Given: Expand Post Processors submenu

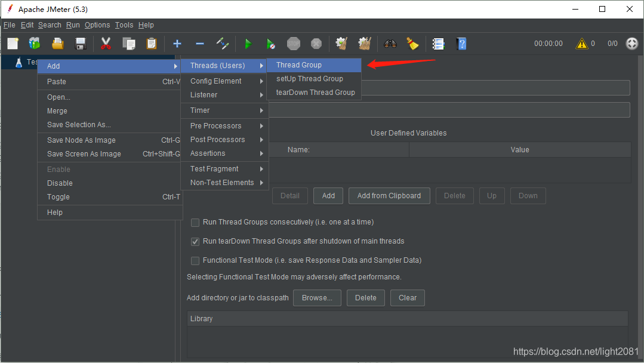Looking at the screenshot, I should point(224,140).
